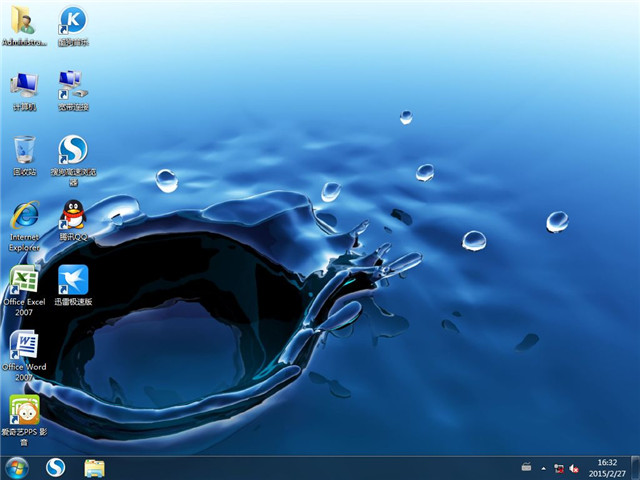This screenshot has height=480, width=640.
Task: Open Office Word 2007 shortcut
Action: [24, 346]
